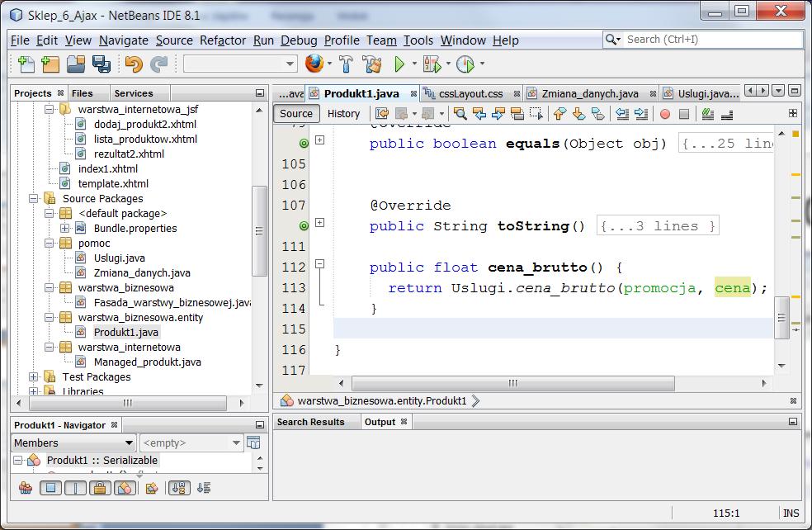Click the Build Project hammer icon
The width and height of the screenshot is (812, 530).
click(x=346, y=64)
